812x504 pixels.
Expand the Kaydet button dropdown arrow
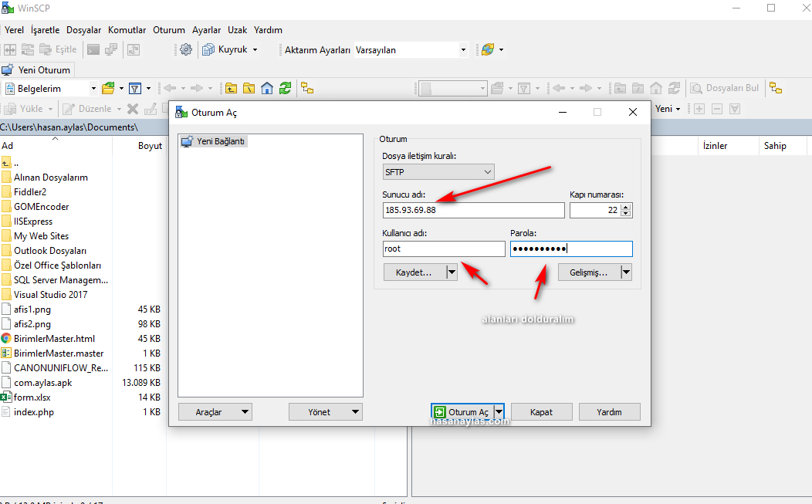click(452, 272)
